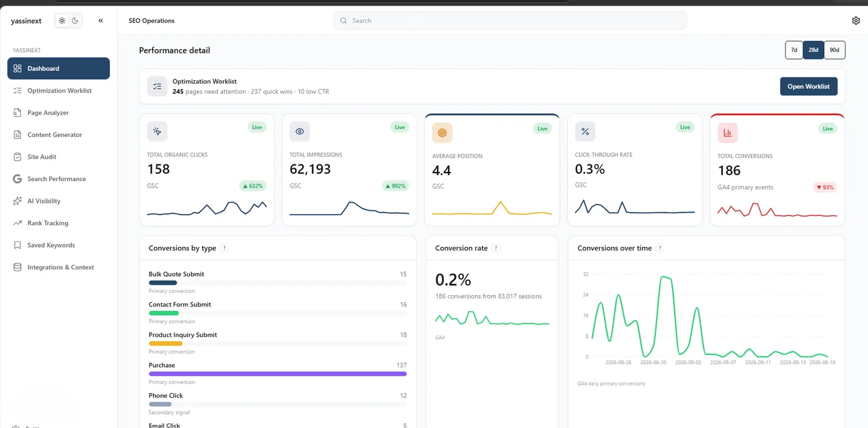The height and width of the screenshot is (428, 868).
Task: Open Saved Keywords
Action: (58, 245)
